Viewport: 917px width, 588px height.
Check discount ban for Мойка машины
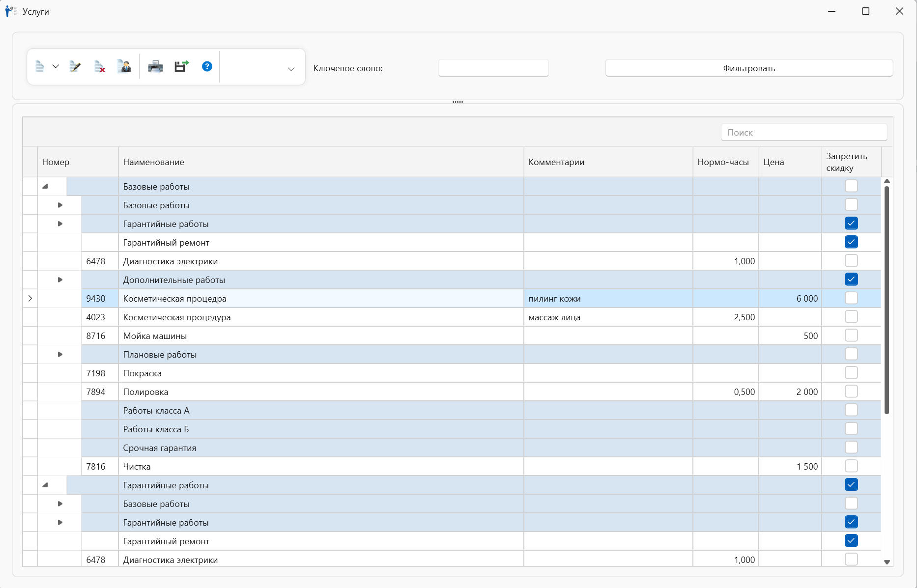[851, 335]
